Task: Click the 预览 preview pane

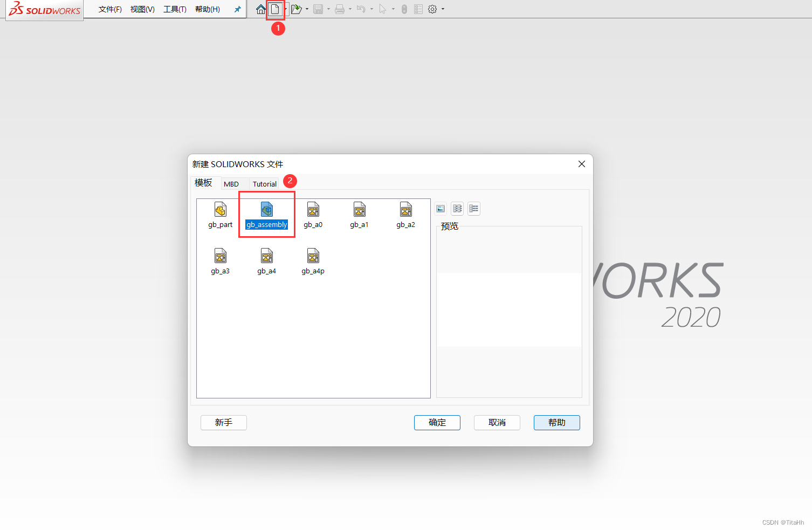Action: 509,312
